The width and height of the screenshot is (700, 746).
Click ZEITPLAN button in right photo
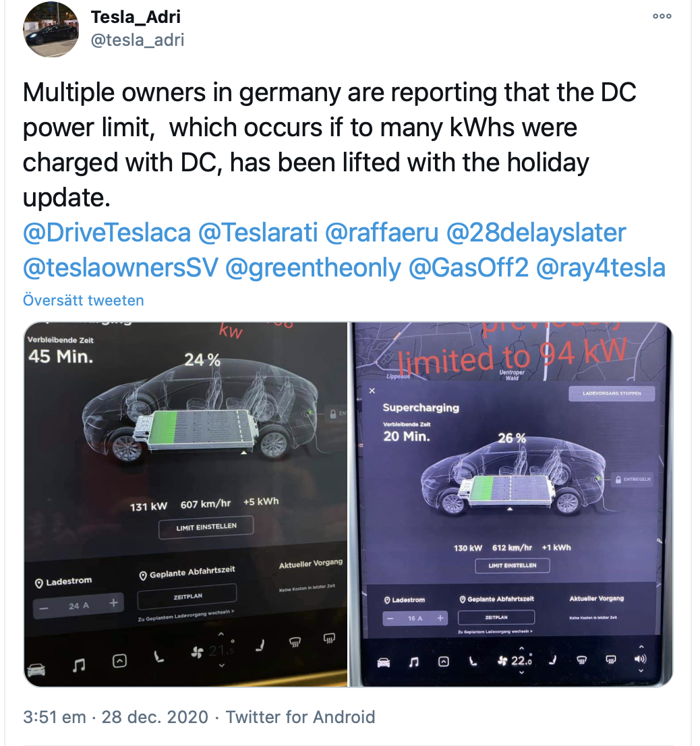[496, 617]
